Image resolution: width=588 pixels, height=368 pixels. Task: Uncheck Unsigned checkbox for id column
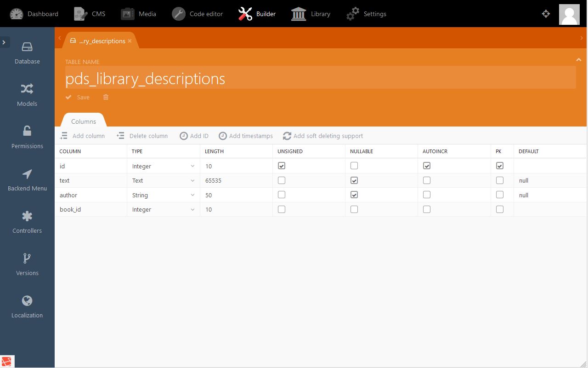tap(282, 166)
